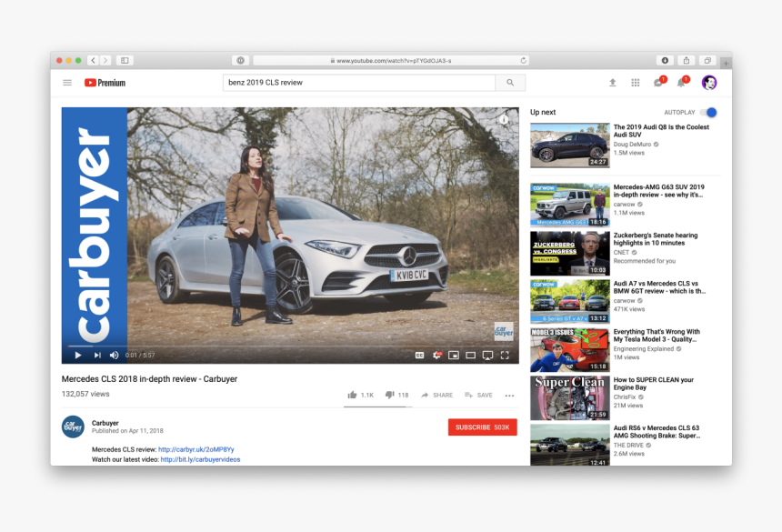Screen dimensions: 782x532
Task: Enter full screen mode
Action: coord(505,355)
